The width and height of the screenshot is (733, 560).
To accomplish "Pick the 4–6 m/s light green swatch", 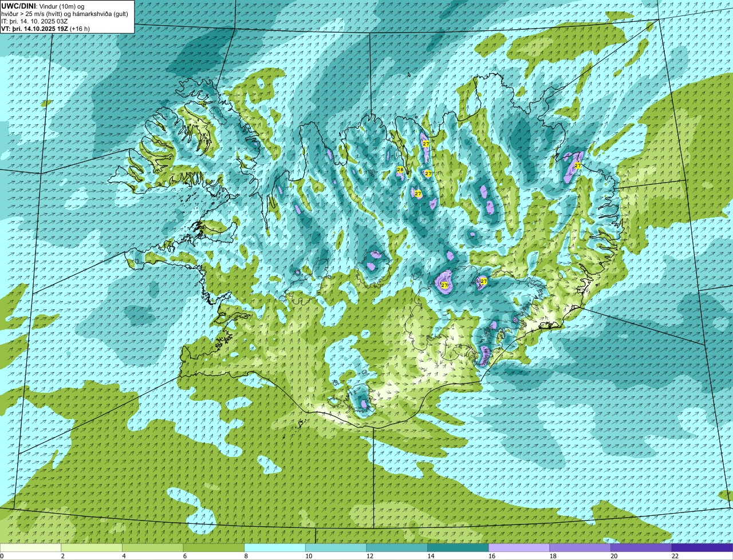I will tap(153, 547).
